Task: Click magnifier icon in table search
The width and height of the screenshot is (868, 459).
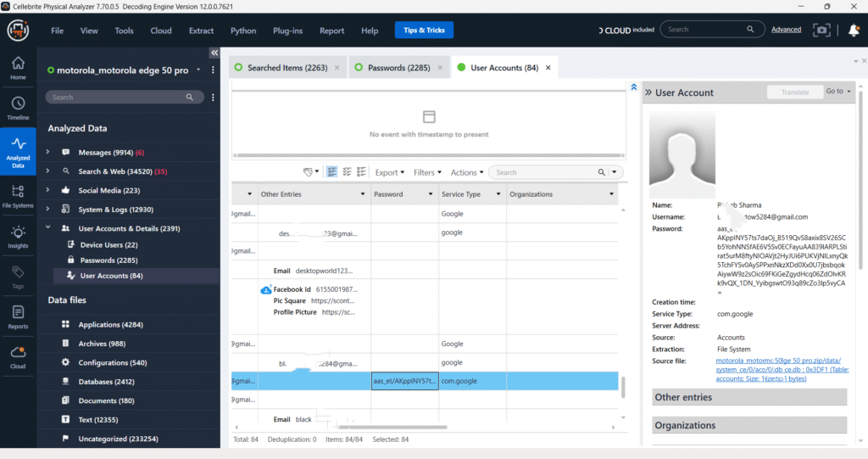Action: click(601, 172)
